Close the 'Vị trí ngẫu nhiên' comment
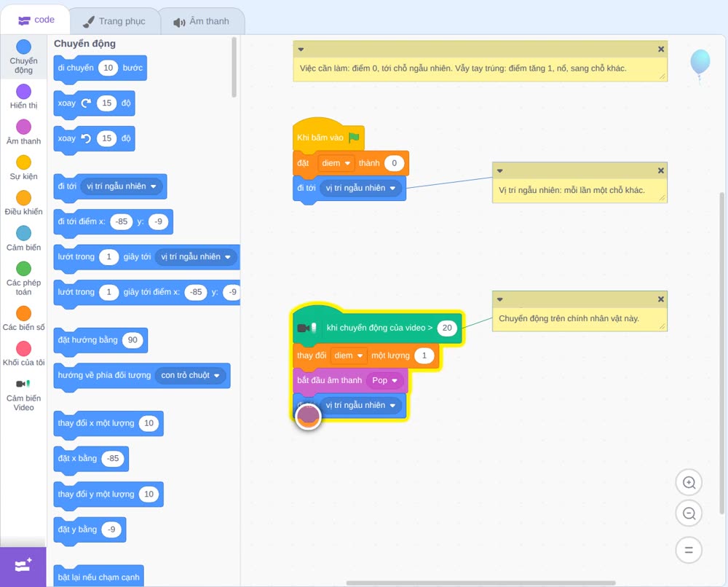The width and height of the screenshot is (728, 587). [661, 171]
